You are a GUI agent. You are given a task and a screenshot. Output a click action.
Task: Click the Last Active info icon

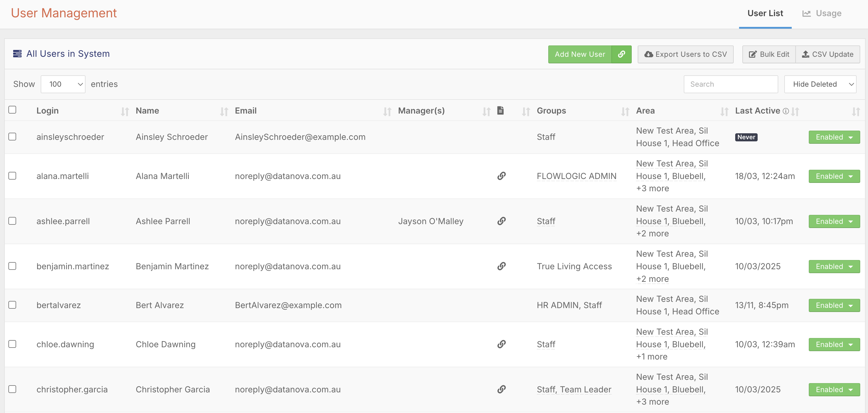click(785, 111)
